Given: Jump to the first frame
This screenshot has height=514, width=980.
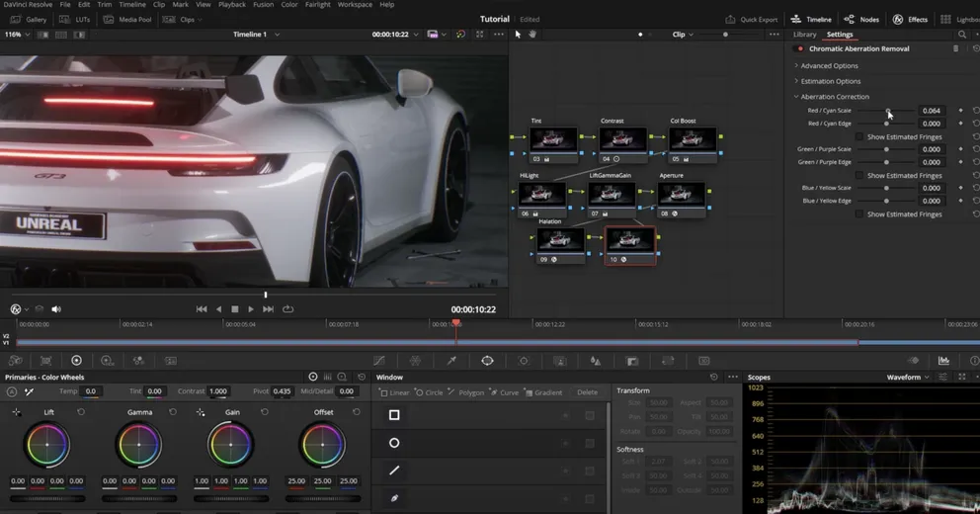Looking at the screenshot, I should coord(202,309).
